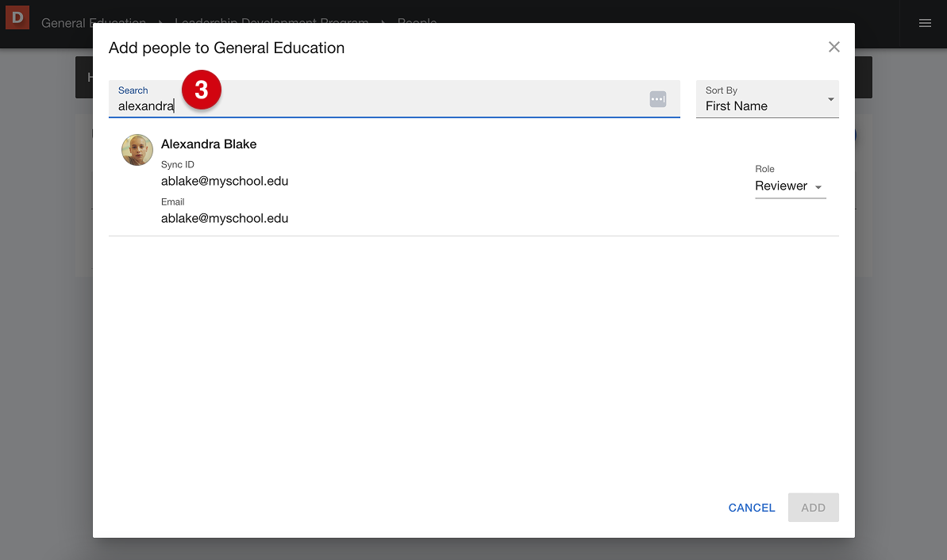Click the ADD button
The width and height of the screenshot is (947, 560).
pos(813,508)
